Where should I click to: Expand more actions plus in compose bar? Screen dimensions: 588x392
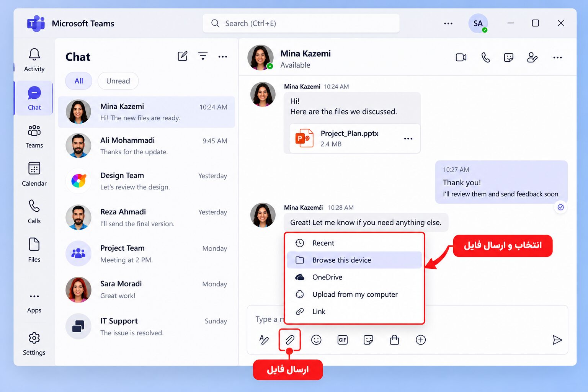[x=421, y=340]
